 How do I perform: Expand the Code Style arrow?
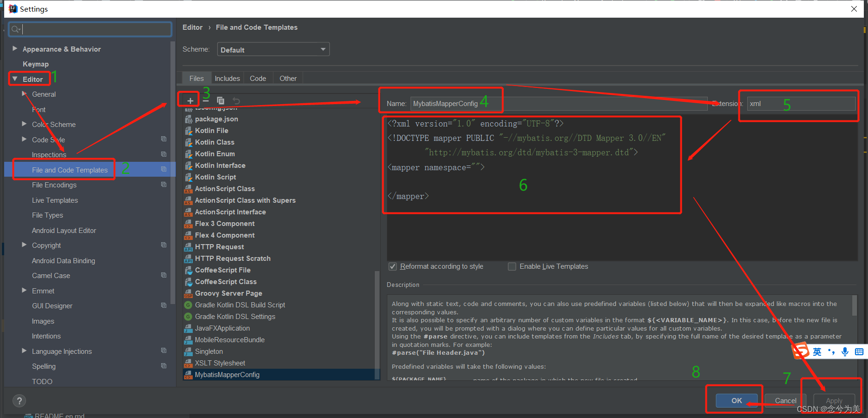click(24, 139)
